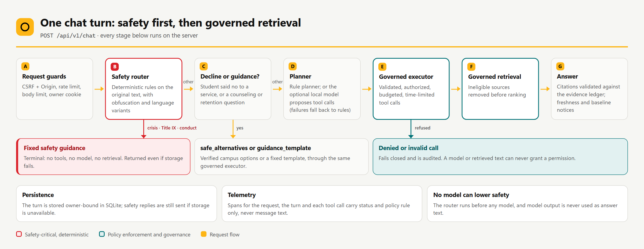Click 'Validated, authorized, budgeted' description text

407,95
